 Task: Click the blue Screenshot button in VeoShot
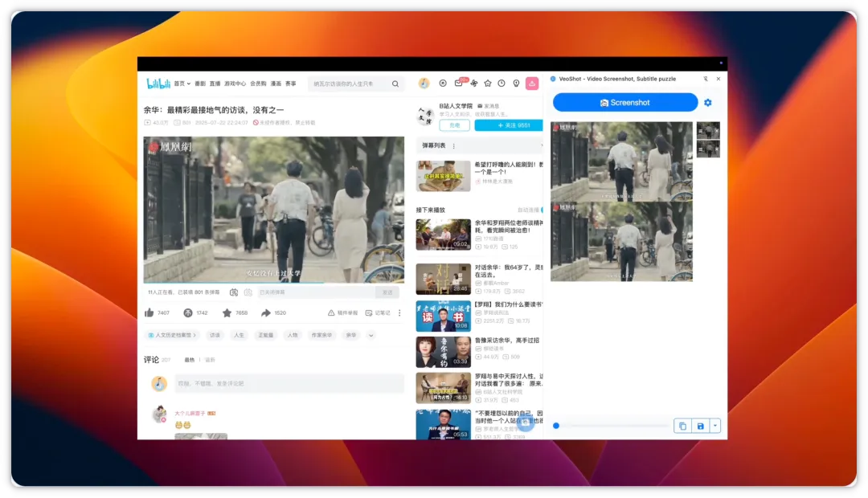[625, 102]
